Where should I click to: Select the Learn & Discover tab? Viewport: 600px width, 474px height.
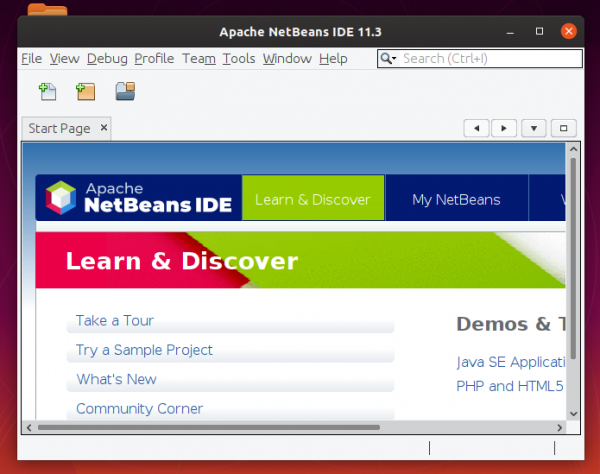pyautogui.click(x=314, y=199)
